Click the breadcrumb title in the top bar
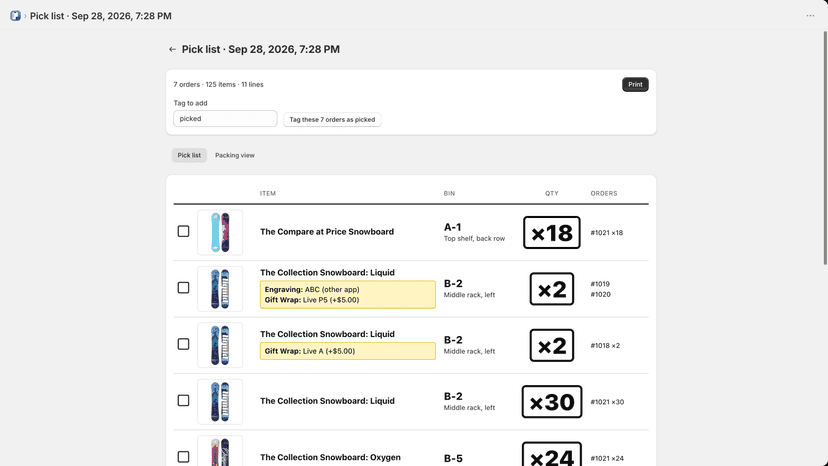Viewport: 828px width, 466px height. [100, 16]
